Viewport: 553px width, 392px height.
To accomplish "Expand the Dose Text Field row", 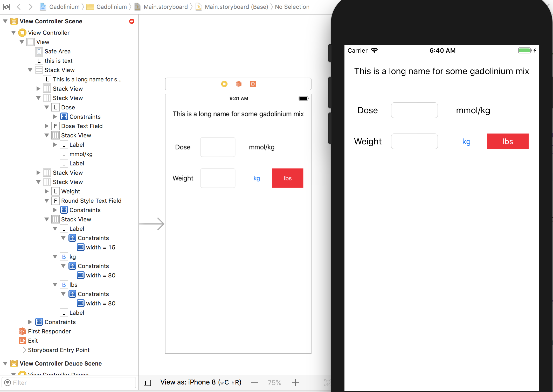I will [x=47, y=126].
